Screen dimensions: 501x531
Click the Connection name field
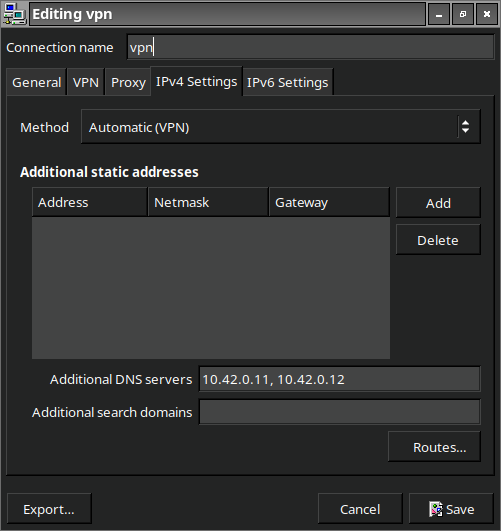pos(311,47)
